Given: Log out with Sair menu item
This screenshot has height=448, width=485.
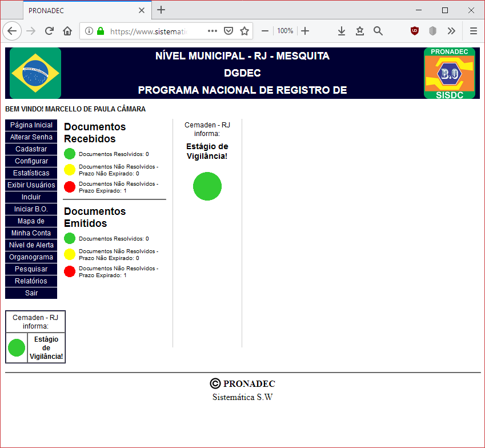Looking at the screenshot, I should click(31, 293).
